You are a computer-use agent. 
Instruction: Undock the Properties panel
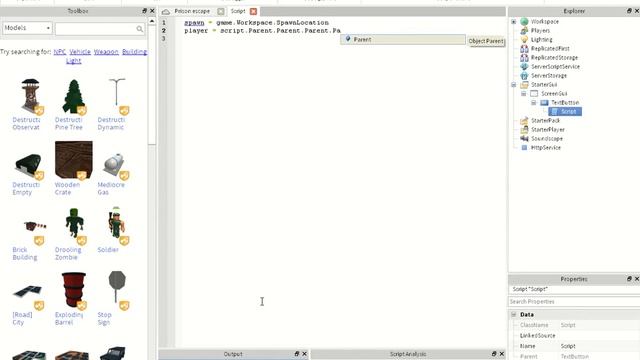click(x=629, y=279)
